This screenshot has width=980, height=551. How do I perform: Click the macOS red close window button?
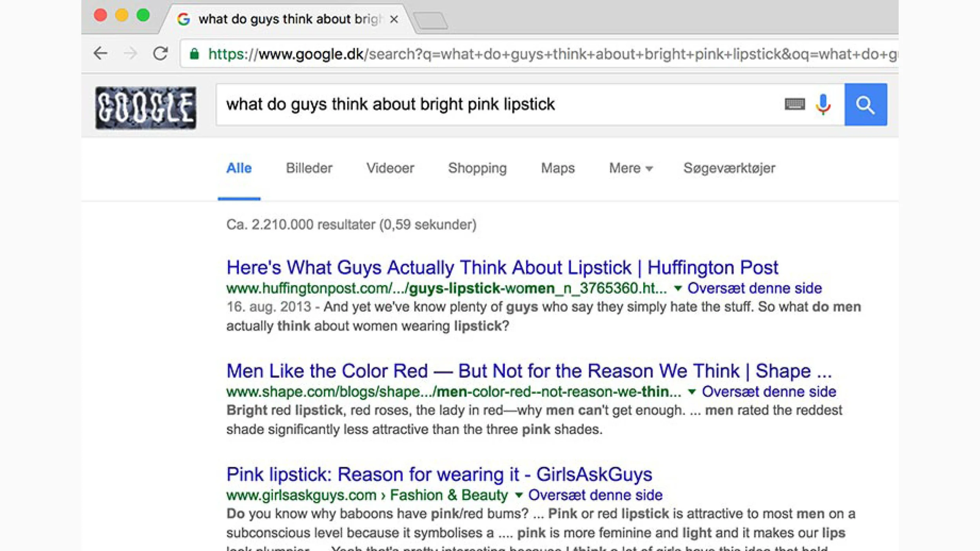(x=100, y=15)
